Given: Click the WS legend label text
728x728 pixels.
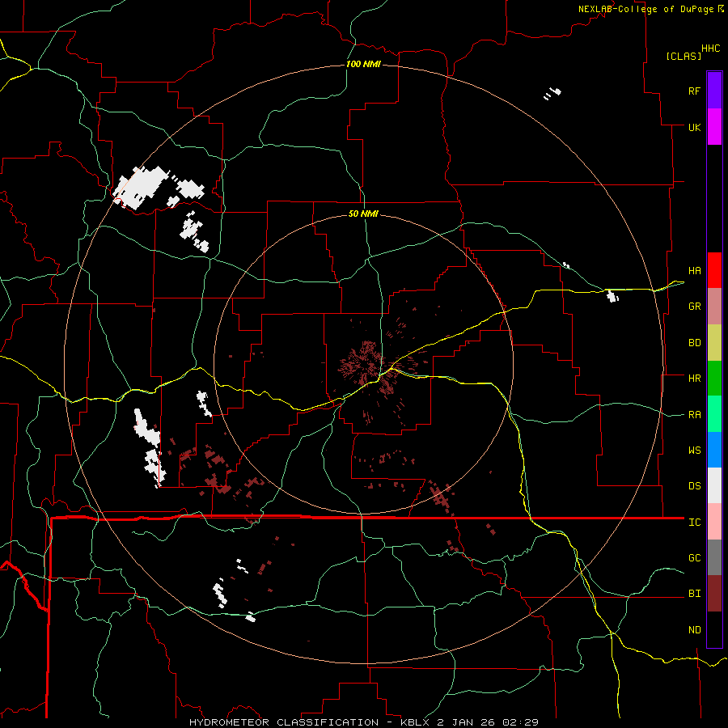Looking at the screenshot, I should click(694, 450).
